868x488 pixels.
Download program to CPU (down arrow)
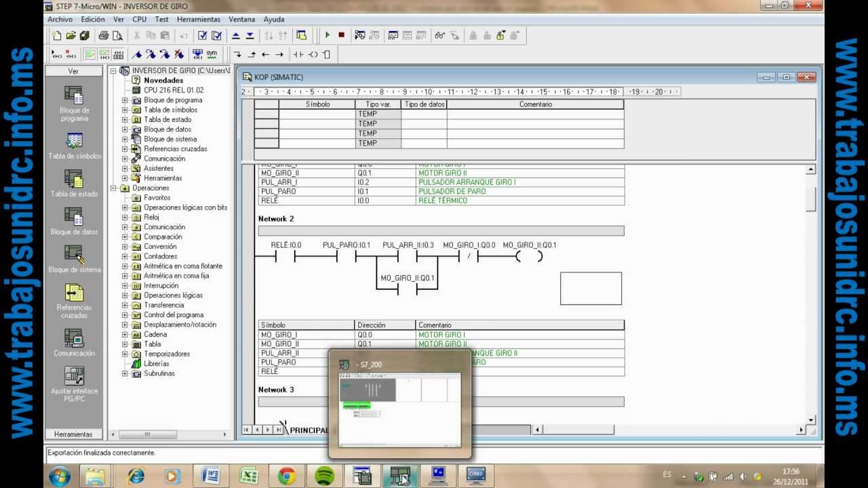tap(250, 36)
